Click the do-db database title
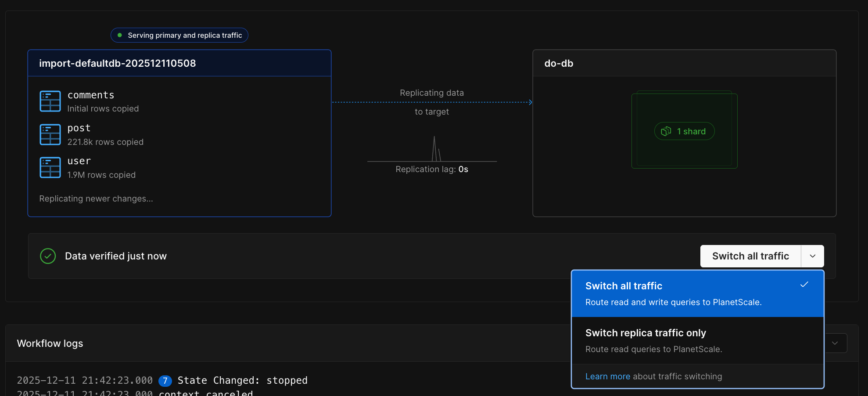 [x=559, y=63]
